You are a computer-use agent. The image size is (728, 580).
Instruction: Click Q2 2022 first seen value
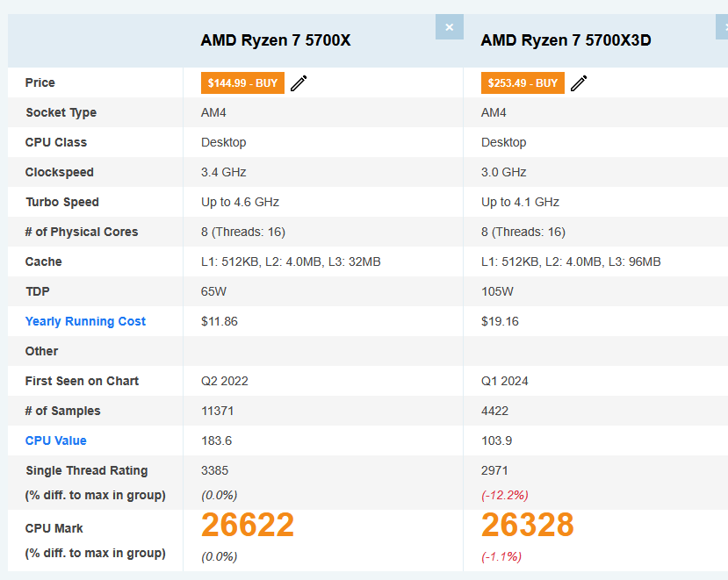[224, 381]
